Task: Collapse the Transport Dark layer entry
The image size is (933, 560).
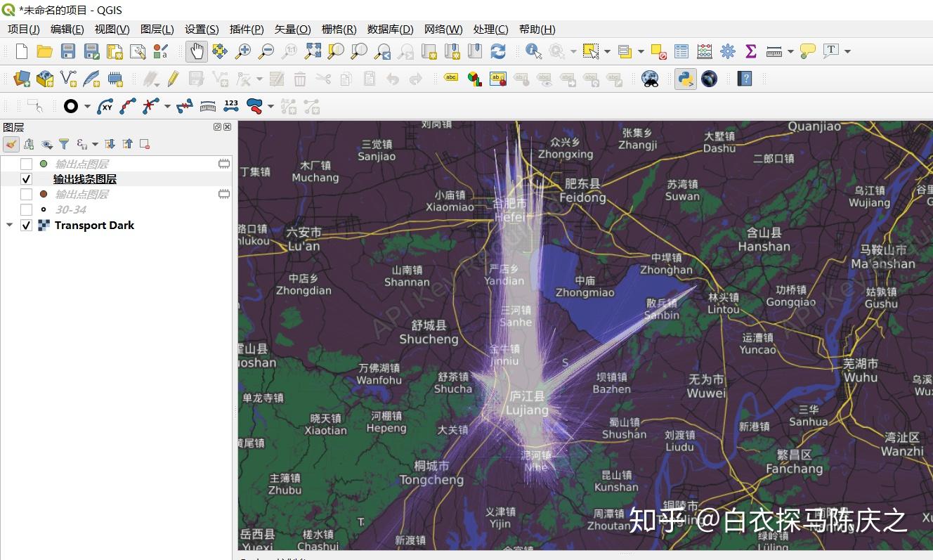Action: click(9, 225)
